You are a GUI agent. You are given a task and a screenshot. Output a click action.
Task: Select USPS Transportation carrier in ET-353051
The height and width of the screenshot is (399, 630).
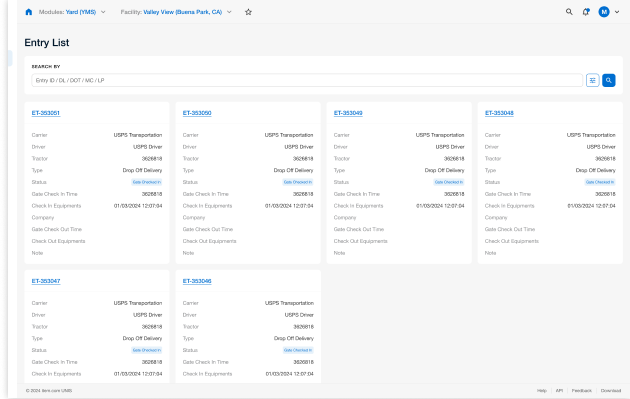tap(138, 135)
